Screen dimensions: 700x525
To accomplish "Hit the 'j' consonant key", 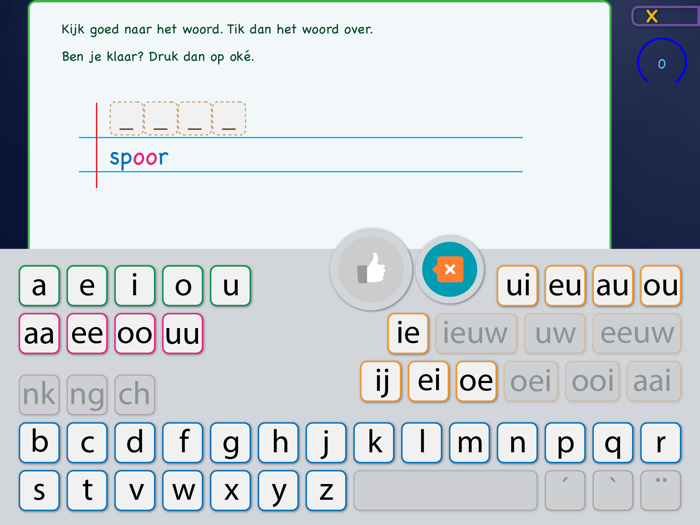I will tap(326, 442).
